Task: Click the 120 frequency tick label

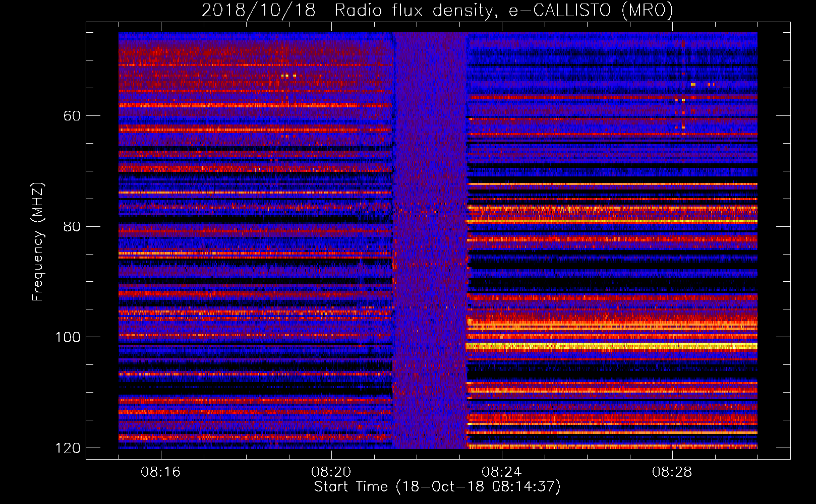Action: point(68,448)
